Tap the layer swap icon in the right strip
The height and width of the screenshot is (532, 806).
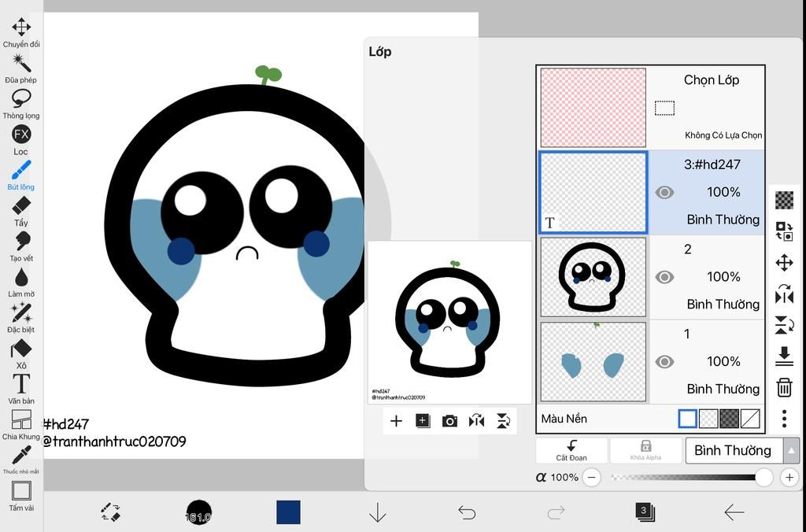pyautogui.click(x=784, y=231)
